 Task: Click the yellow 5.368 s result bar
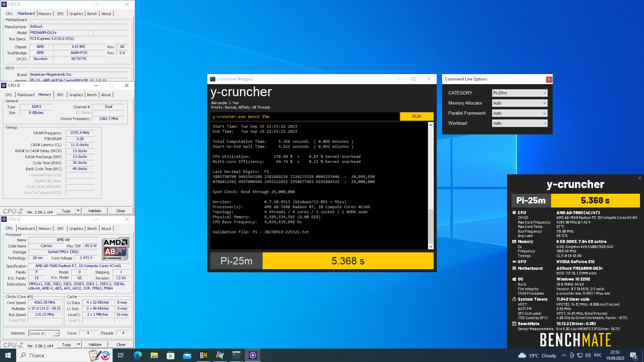pyautogui.click(x=348, y=261)
